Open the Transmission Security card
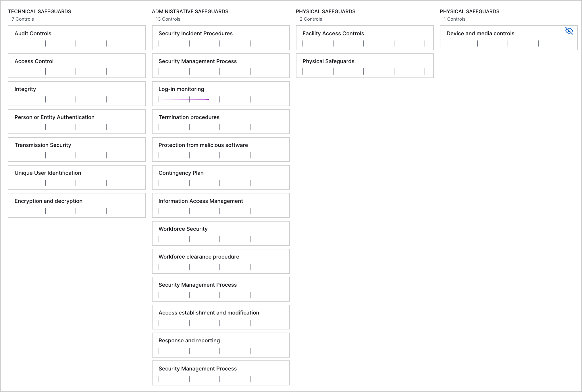The image size is (582, 392). [77, 149]
